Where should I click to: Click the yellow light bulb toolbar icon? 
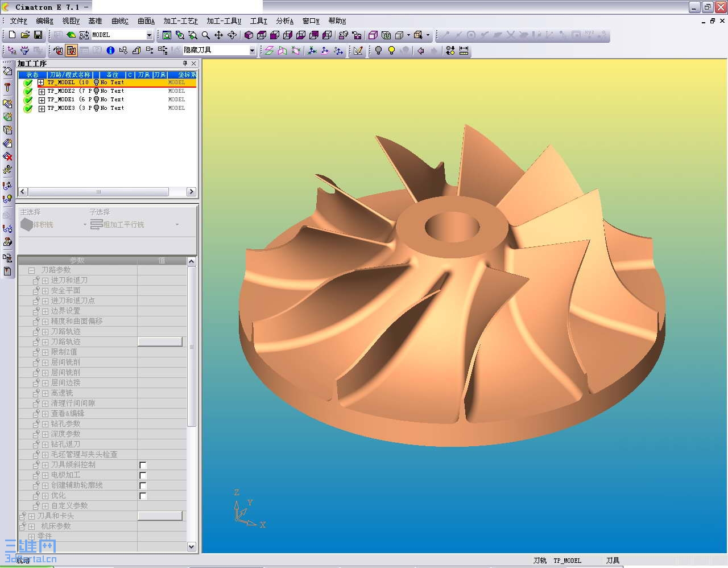(x=391, y=51)
